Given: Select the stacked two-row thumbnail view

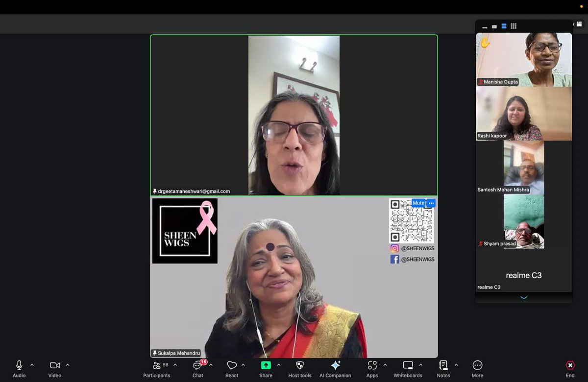Looking at the screenshot, I should pos(504,26).
